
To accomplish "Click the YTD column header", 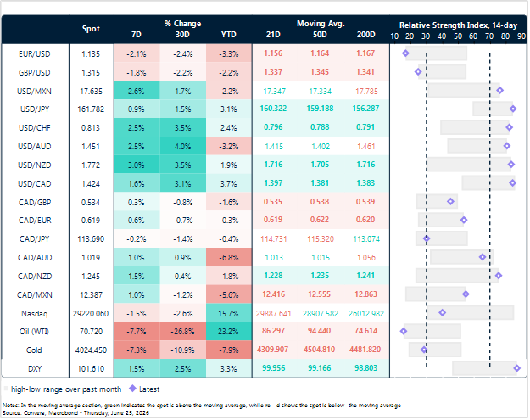I will [x=229, y=35].
